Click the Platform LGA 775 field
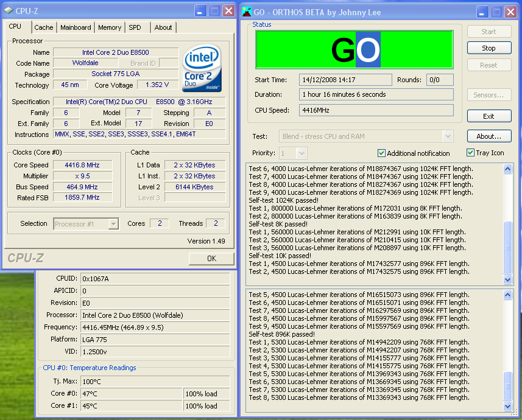Viewport: 522px width, 420px height. click(x=155, y=340)
